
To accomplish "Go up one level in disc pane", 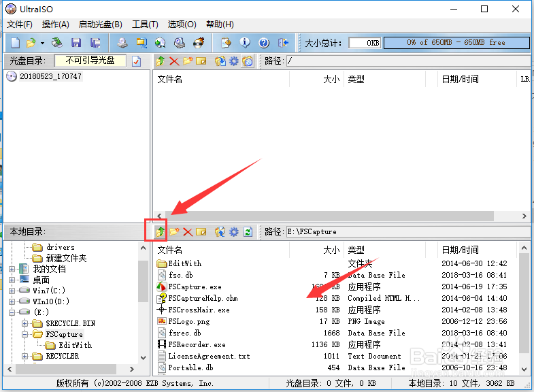I will (161, 61).
